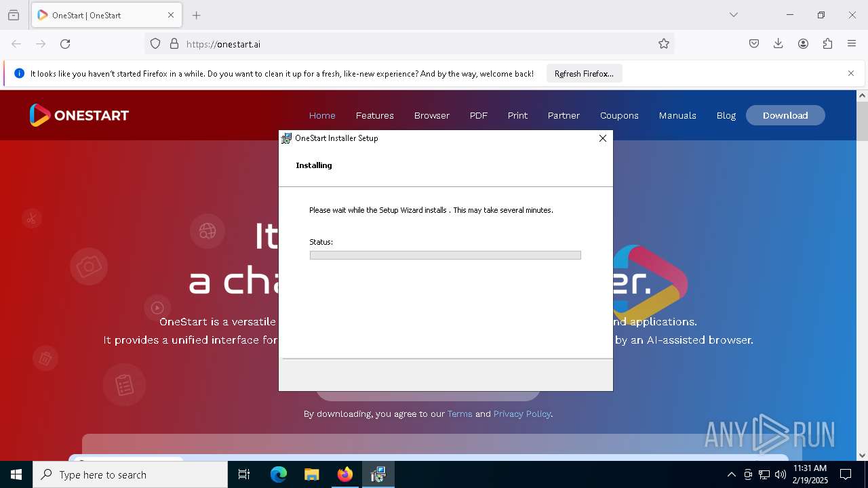Switch to Firefox in taskbar

tap(345, 474)
